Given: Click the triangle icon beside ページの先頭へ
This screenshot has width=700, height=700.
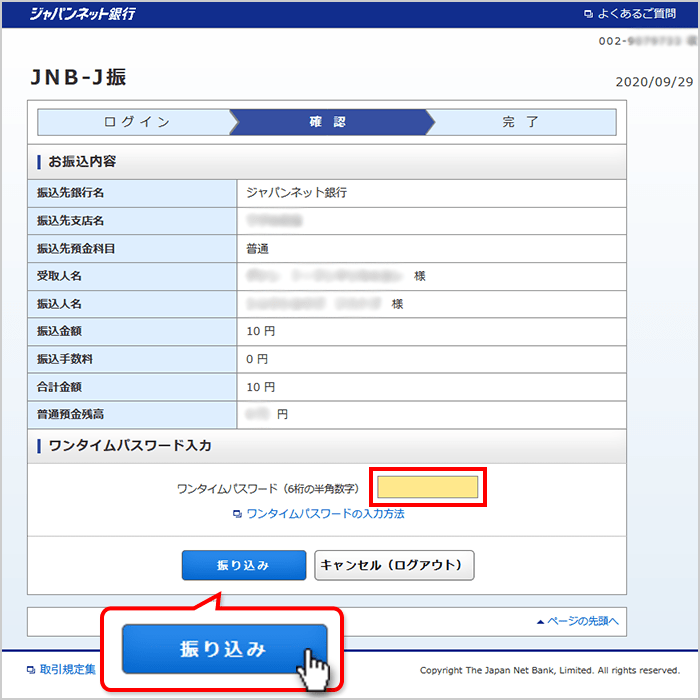Looking at the screenshot, I should click(x=540, y=622).
